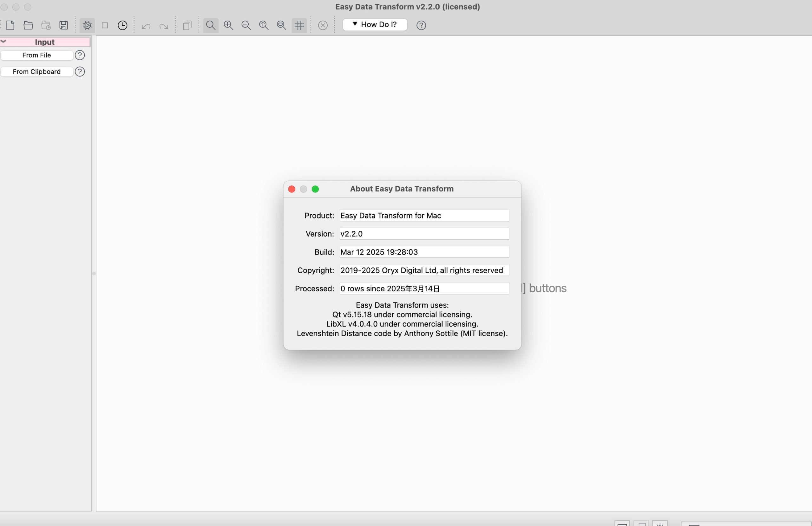
Task: Click the Undo arrow icon
Action: 146,26
